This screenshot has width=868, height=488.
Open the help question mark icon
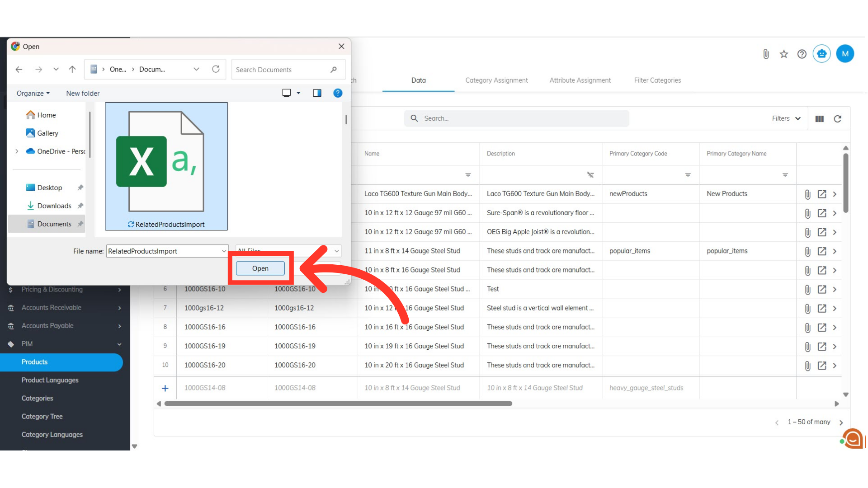point(802,54)
